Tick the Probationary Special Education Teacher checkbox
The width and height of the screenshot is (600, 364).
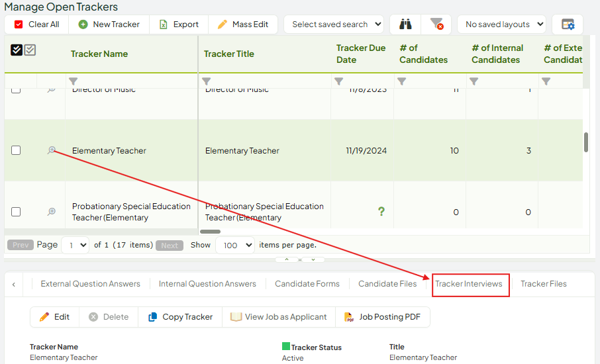point(16,212)
